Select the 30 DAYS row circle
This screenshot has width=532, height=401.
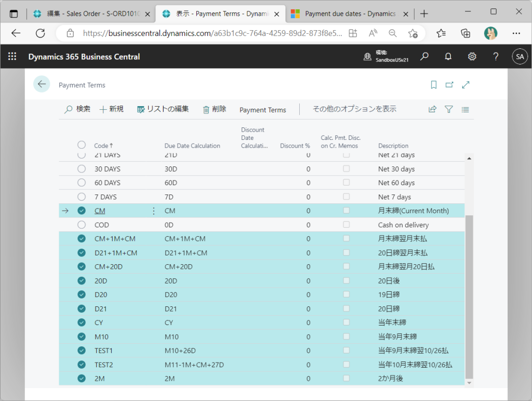click(82, 169)
